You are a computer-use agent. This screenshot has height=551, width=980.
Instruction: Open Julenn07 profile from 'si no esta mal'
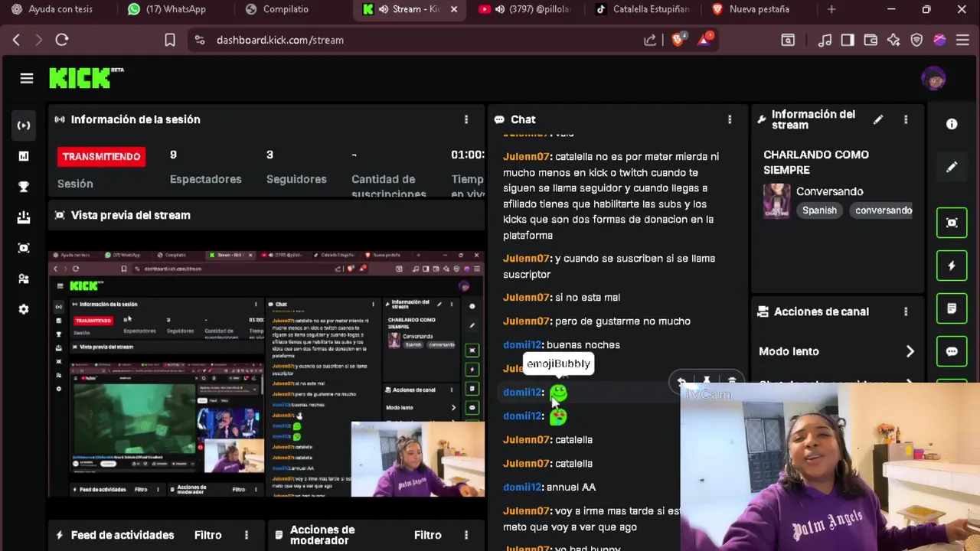(526, 298)
